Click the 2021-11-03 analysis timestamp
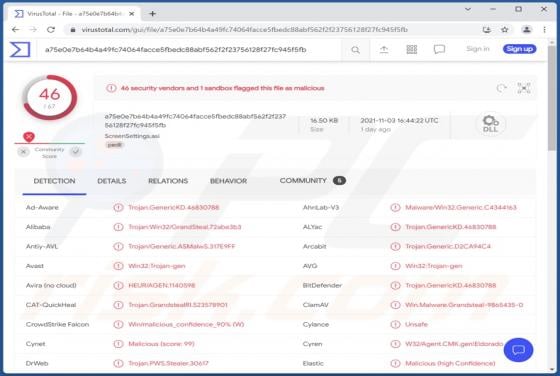Screen dimensions: 560x376 coord(399,120)
